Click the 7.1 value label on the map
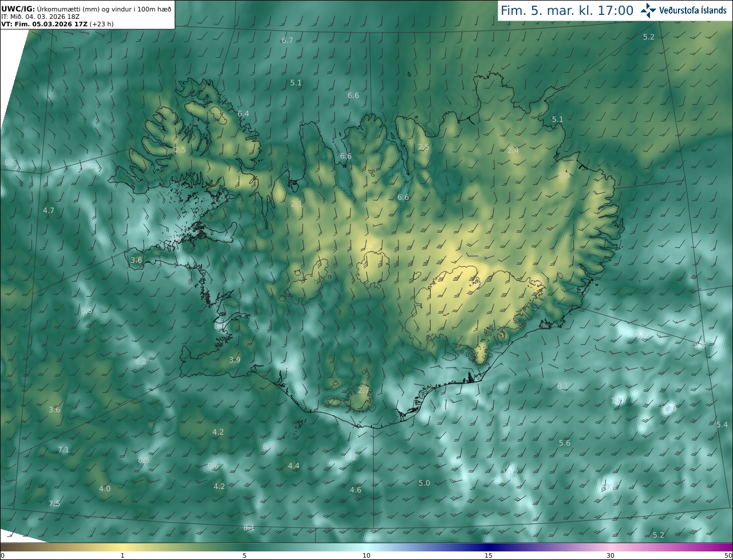733x560 pixels. (x=64, y=449)
